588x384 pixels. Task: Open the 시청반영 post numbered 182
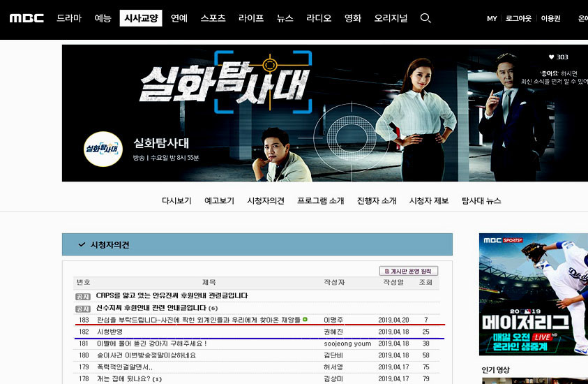tap(110, 332)
